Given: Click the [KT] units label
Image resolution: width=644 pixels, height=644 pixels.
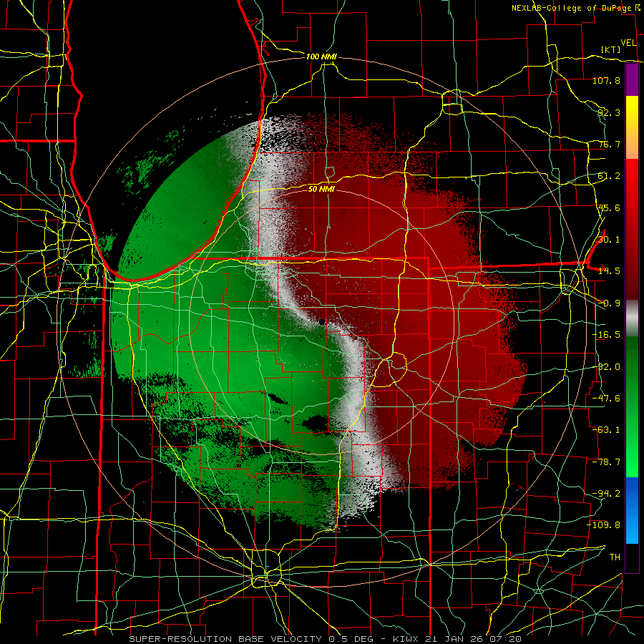Looking at the screenshot, I should pos(611,49).
